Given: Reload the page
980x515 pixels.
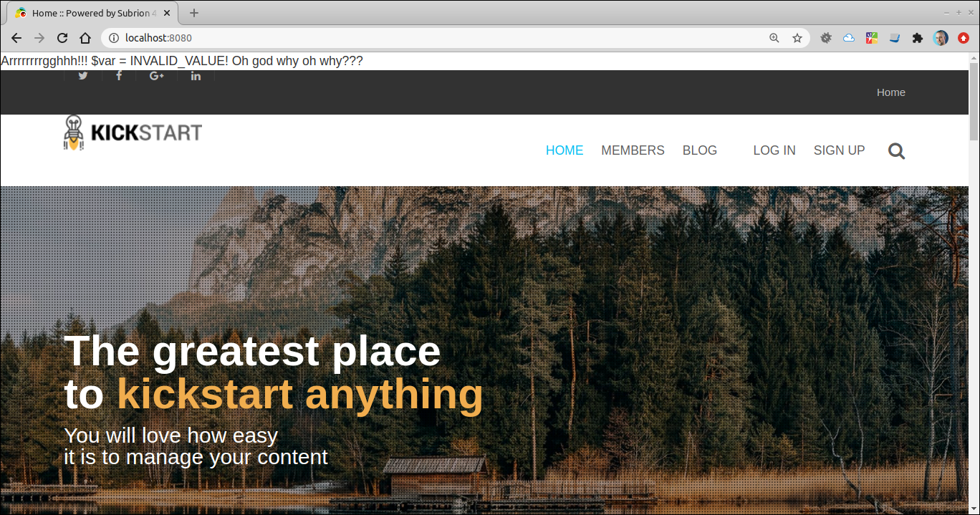Looking at the screenshot, I should point(62,38).
